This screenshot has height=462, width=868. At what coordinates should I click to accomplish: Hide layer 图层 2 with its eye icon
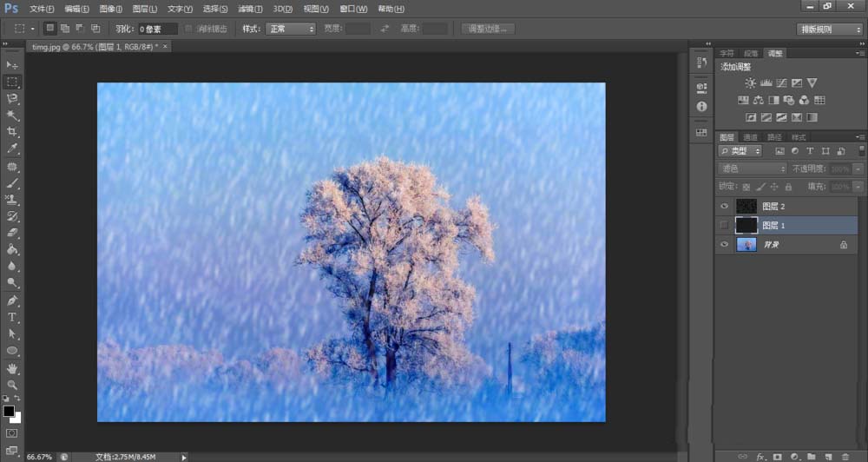point(724,206)
